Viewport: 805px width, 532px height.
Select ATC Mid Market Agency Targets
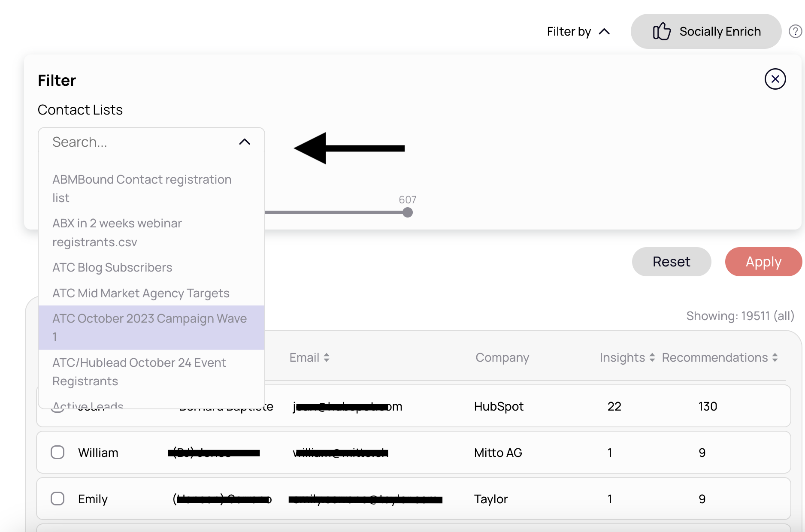[140, 293]
